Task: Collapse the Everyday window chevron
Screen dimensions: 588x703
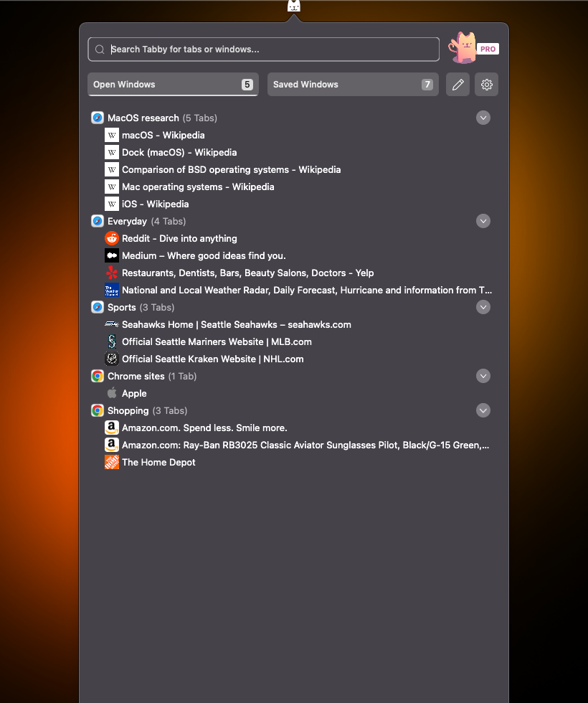Action: [483, 221]
